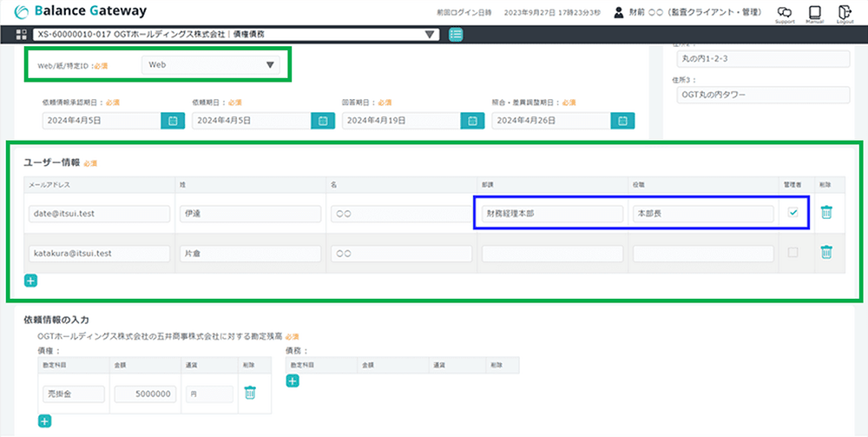The image size is (868, 437).
Task: Expand the Web/紙/特定ID dropdown
Action: point(270,65)
